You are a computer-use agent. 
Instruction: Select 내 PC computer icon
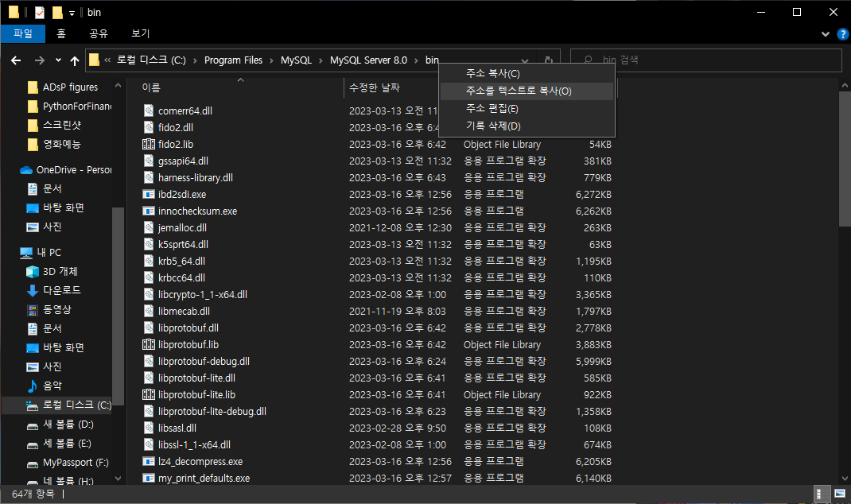pyautogui.click(x=26, y=253)
